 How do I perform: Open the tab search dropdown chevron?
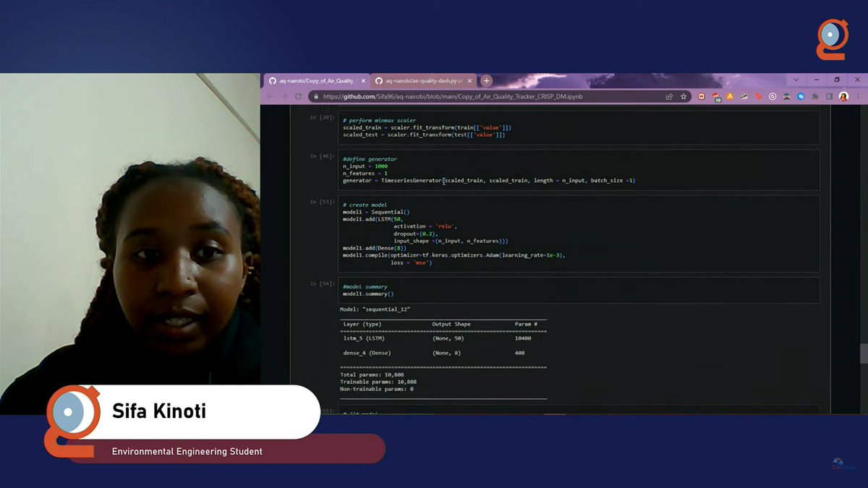(796, 80)
